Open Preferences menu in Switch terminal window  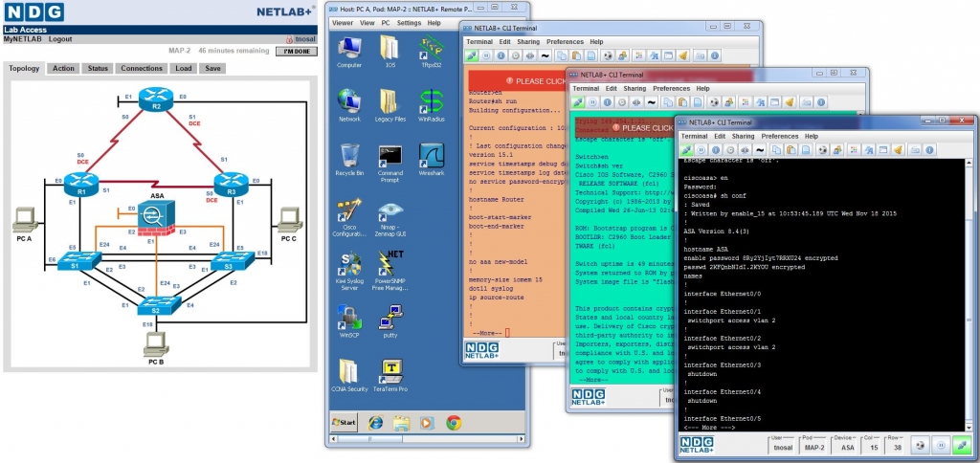click(x=672, y=89)
